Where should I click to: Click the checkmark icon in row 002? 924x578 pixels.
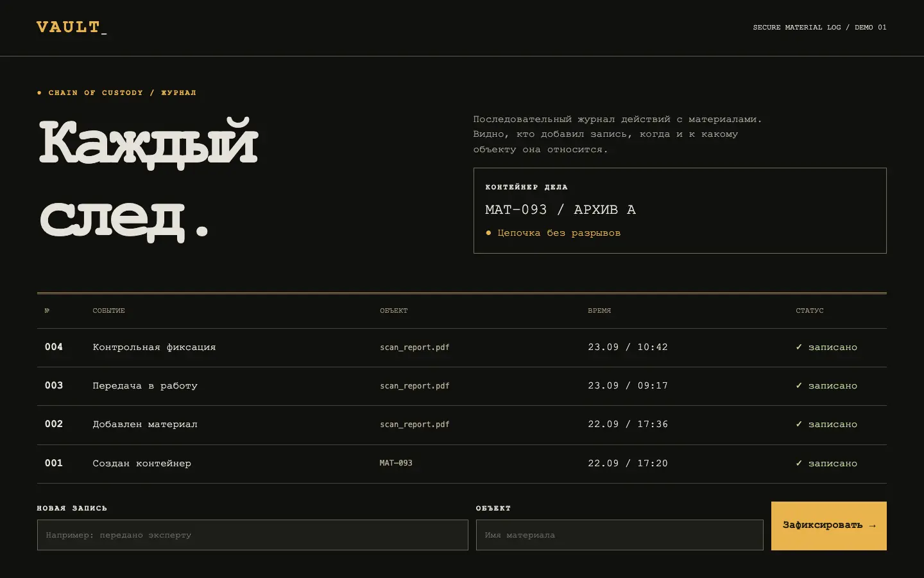799,424
